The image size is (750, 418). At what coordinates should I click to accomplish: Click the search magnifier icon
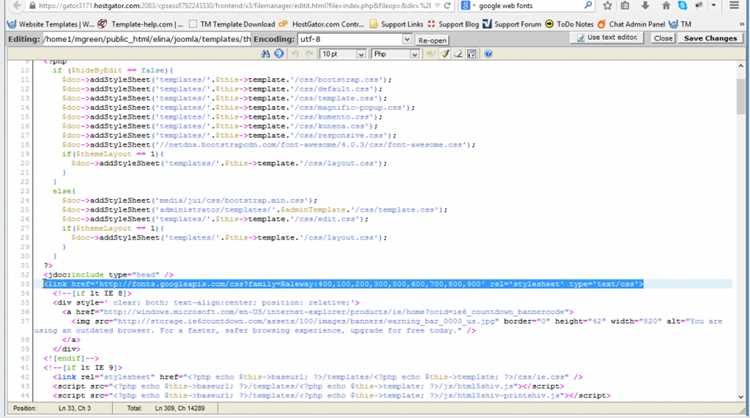coord(588,6)
